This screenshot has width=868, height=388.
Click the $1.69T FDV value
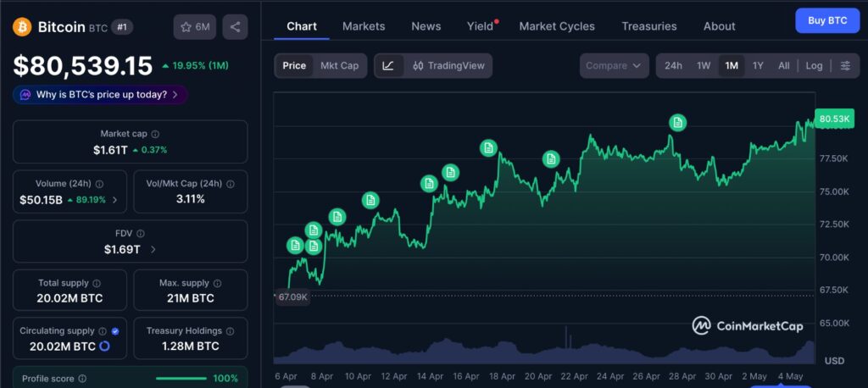[x=122, y=250]
